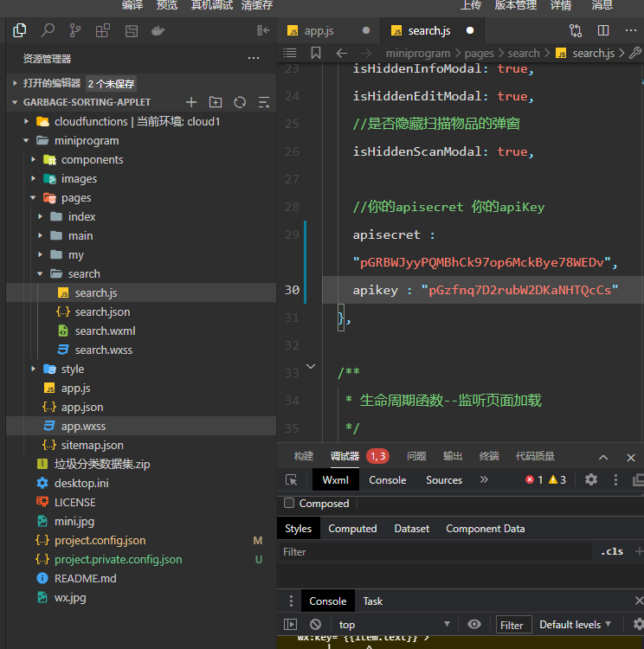The width and height of the screenshot is (644, 649).
Task: Toggle the Composed checkbox
Action: pos(289,503)
